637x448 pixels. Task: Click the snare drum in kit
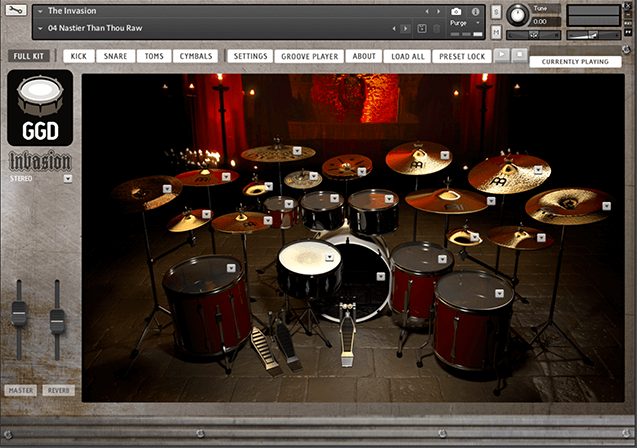[308, 264]
